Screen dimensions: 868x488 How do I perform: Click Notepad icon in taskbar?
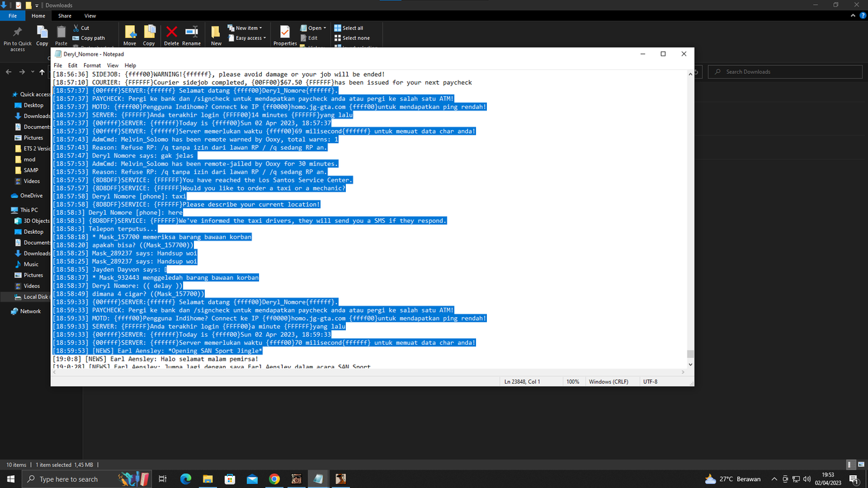pos(318,479)
